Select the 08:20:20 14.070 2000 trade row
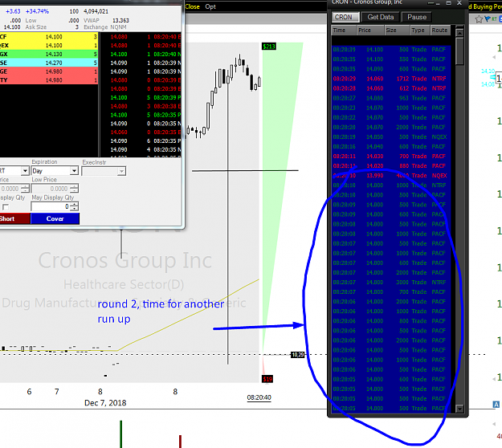The image size is (502, 448). point(391,127)
